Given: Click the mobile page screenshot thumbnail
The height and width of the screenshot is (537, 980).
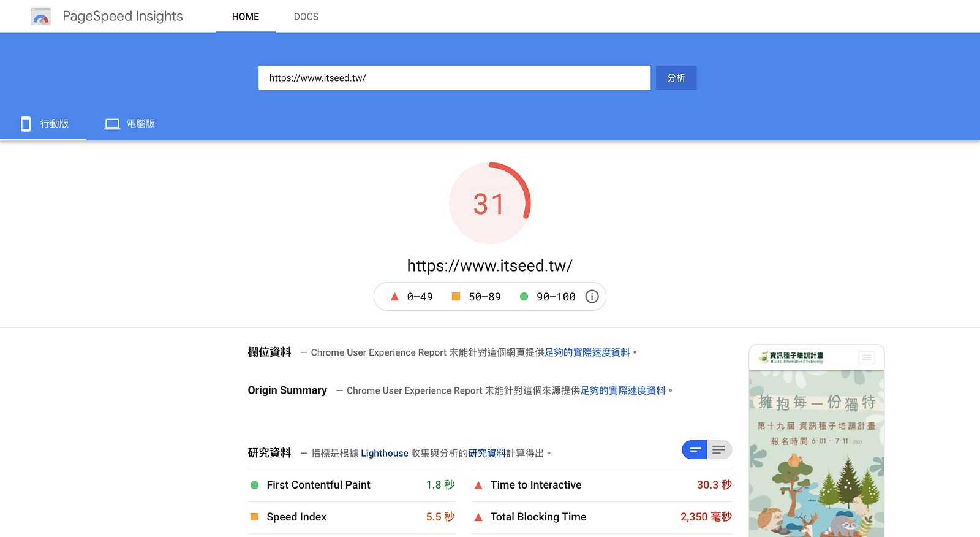Looking at the screenshot, I should tap(816, 441).
